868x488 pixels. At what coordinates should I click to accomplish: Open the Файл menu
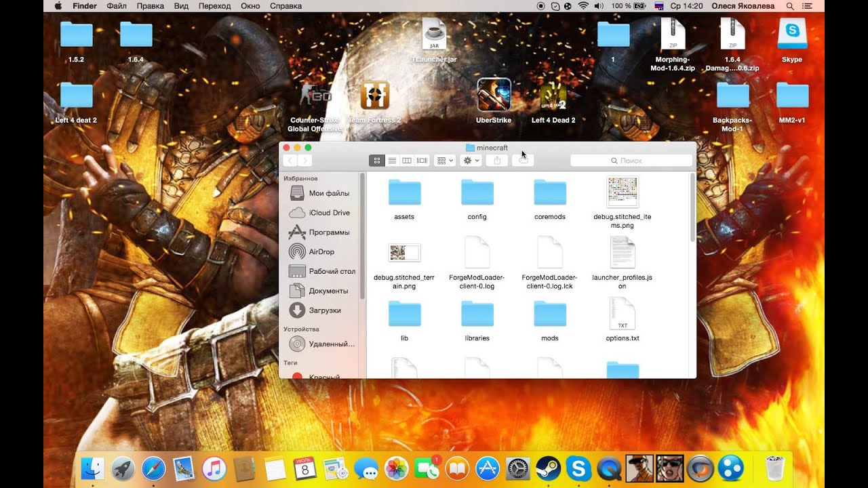(117, 6)
